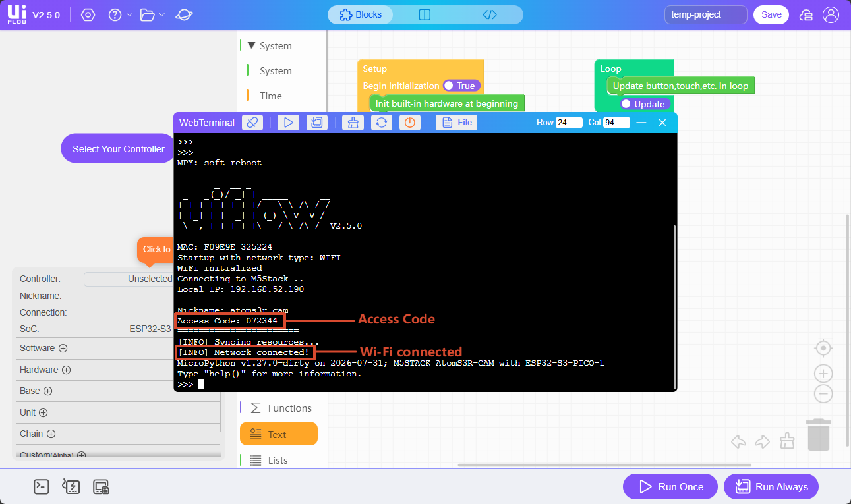This screenshot has height=504, width=851.
Task: Open the hexagon settings icon in the header
Action: (88, 15)
